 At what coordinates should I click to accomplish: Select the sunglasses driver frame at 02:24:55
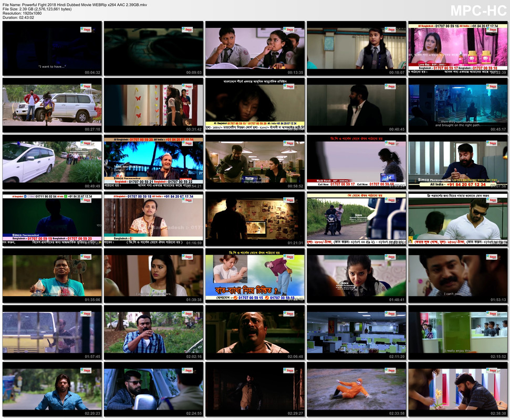coord(153,389)
